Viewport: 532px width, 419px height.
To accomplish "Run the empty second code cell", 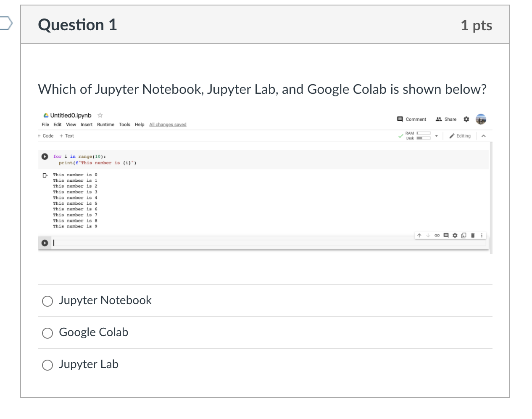I will click(x=45, y=243).
